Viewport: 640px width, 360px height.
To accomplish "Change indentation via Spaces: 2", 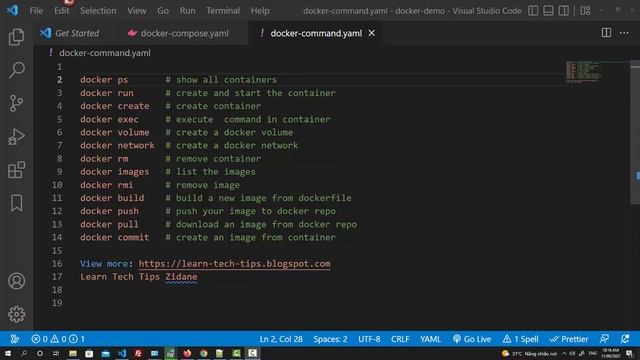I will 330,339.
